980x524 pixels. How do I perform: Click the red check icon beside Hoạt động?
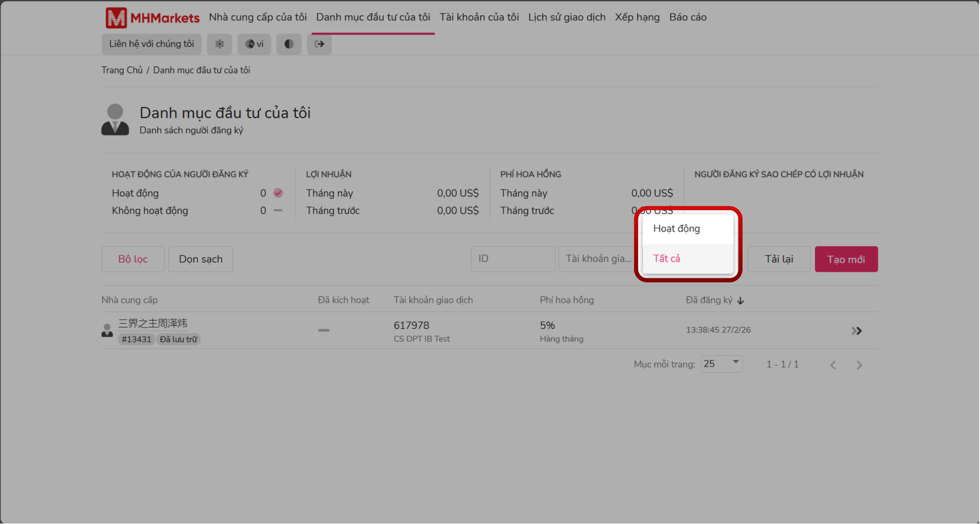point(278,193)
